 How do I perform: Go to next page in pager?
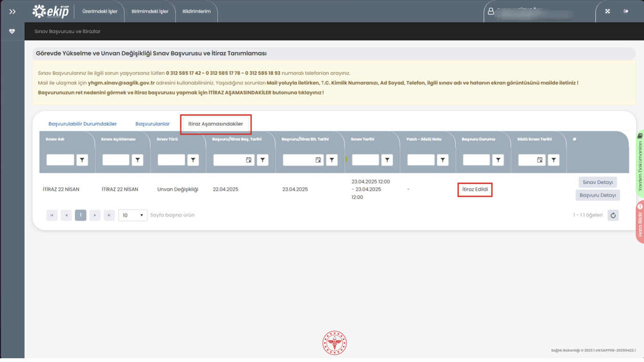coord(95,215)
